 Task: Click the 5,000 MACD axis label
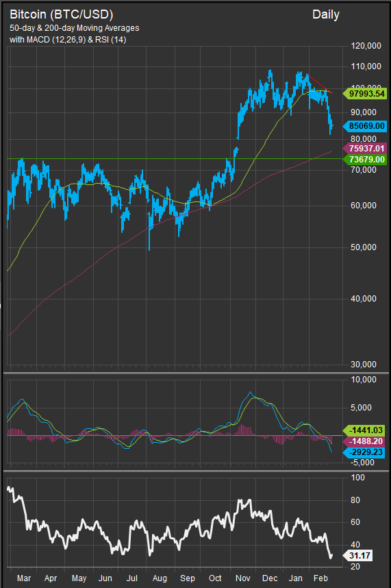pos(361,408)
